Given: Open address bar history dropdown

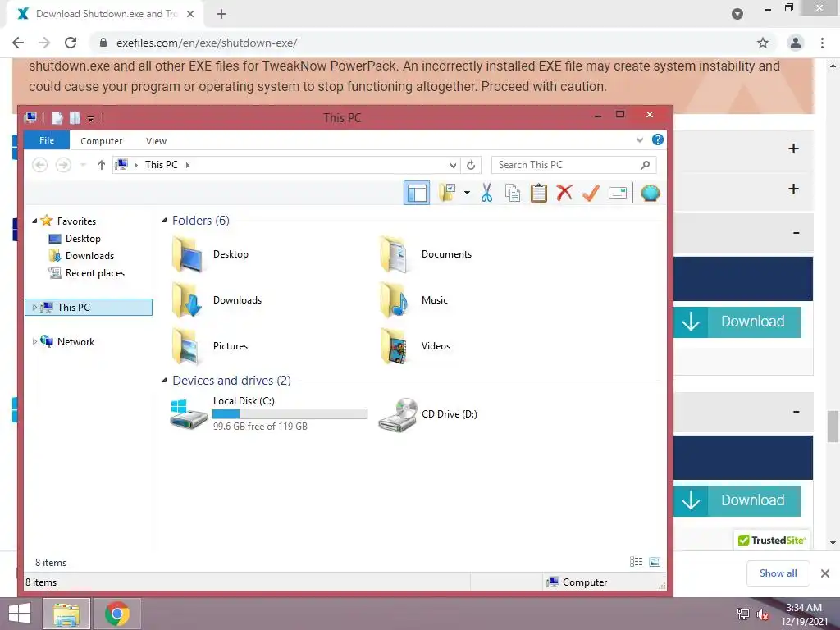Looking at the screenshot, I should 453,165.
